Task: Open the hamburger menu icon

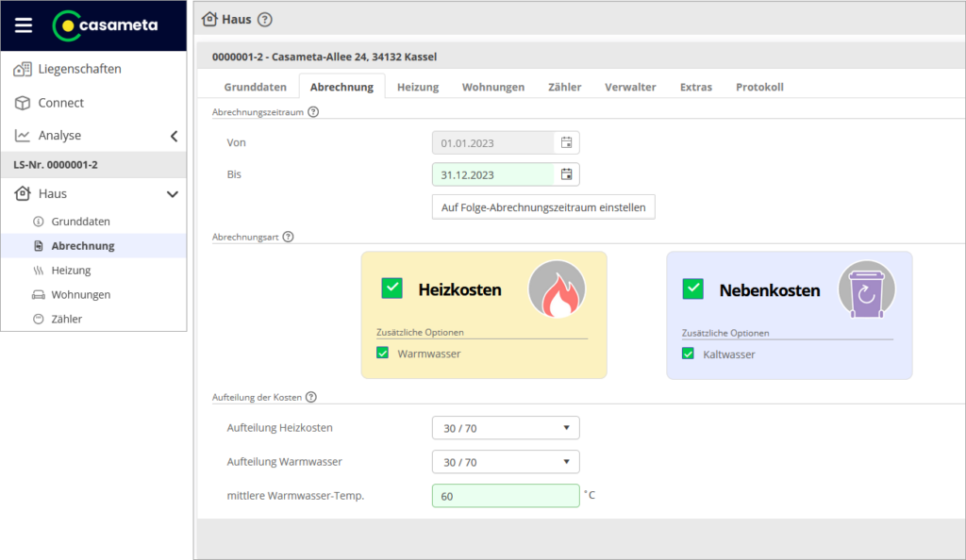Action: point(24,25)
